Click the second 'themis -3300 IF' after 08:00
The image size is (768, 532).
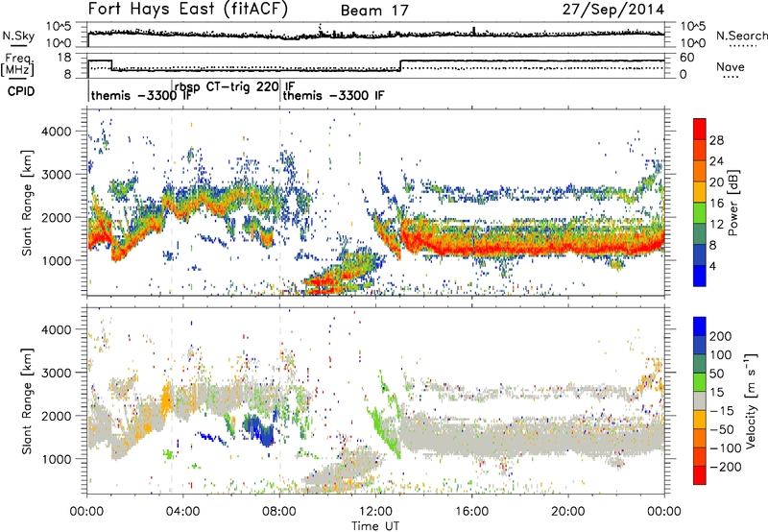[x=333, y=95]
